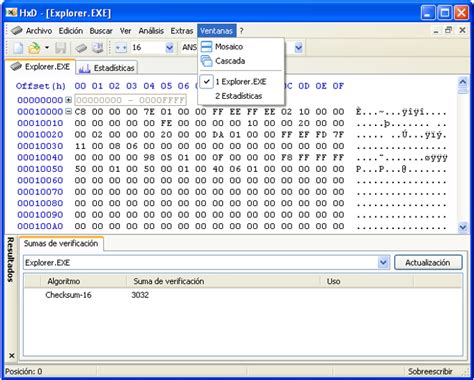Select the Explorer.EXE document tab
The image size is (474, 380).
(40, 67)
